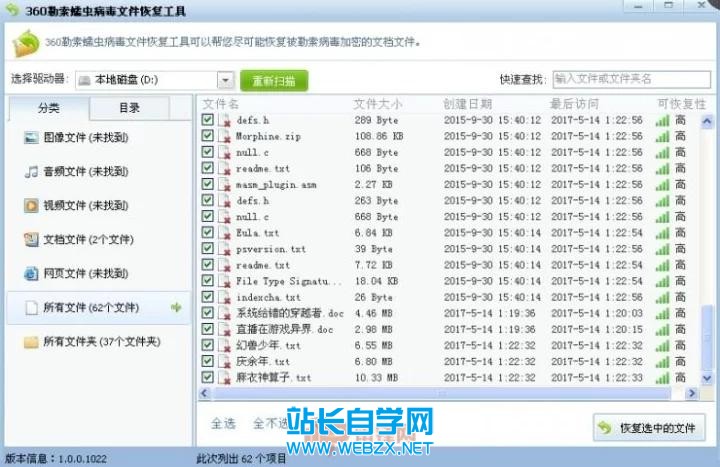Open the drive selection dropdown

pyautogui.click(x=225, y=80)
